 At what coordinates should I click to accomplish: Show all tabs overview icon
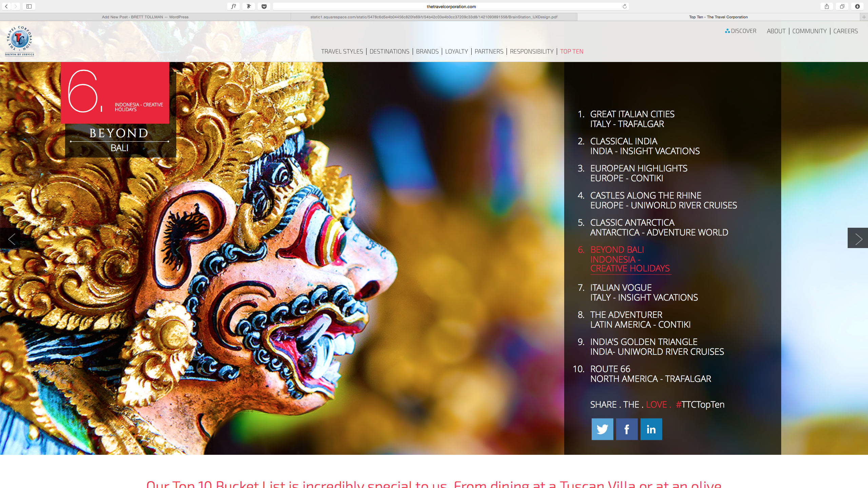842,6
